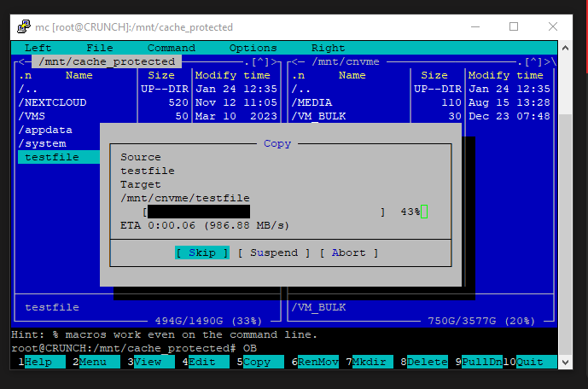Click the 5 Copy function key
Viewport: 588px width, 389px height.
tap(260, 362)
